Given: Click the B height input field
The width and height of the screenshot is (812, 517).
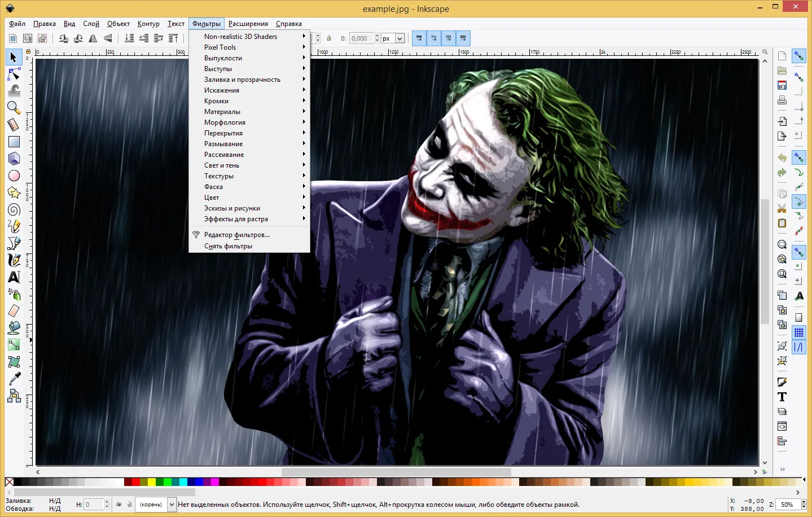Looking at the screenshot, I should click(361, 38).
